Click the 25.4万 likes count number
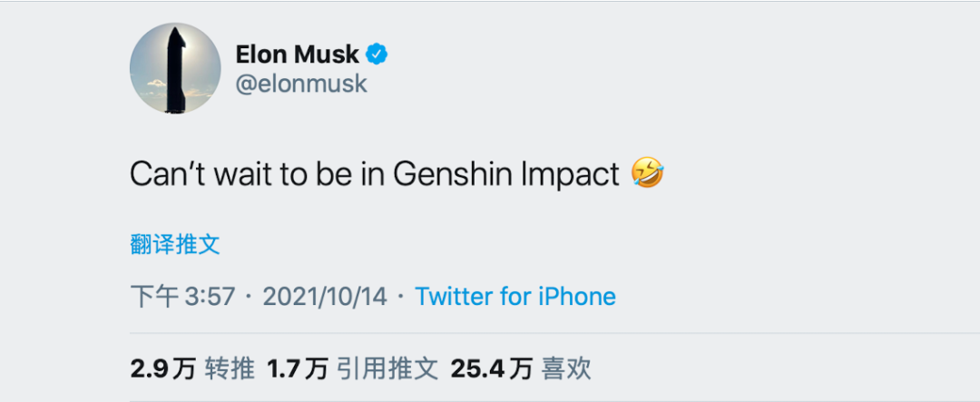 (x=491, y=368)
